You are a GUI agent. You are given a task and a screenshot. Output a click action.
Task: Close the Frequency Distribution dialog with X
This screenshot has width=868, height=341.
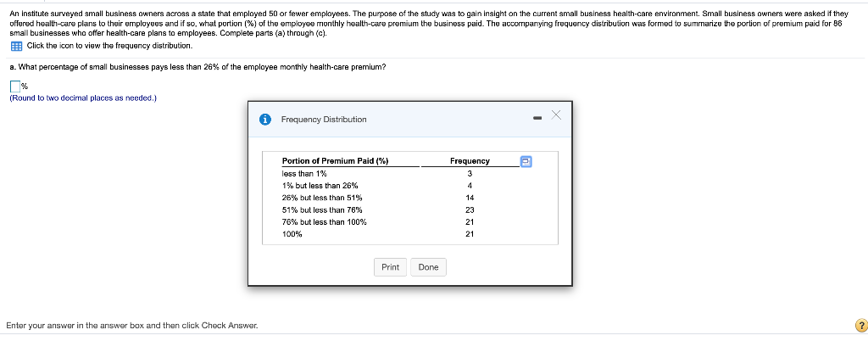pyautogui.click(x=557, y=116)
